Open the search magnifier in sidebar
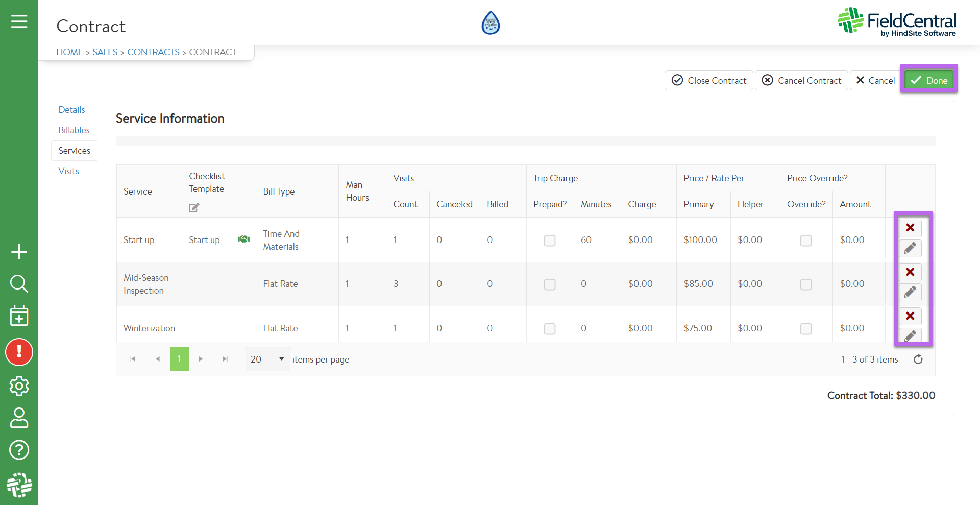This screenshot has height=505, width=980. pyautogui.click(x=19, y=283)
